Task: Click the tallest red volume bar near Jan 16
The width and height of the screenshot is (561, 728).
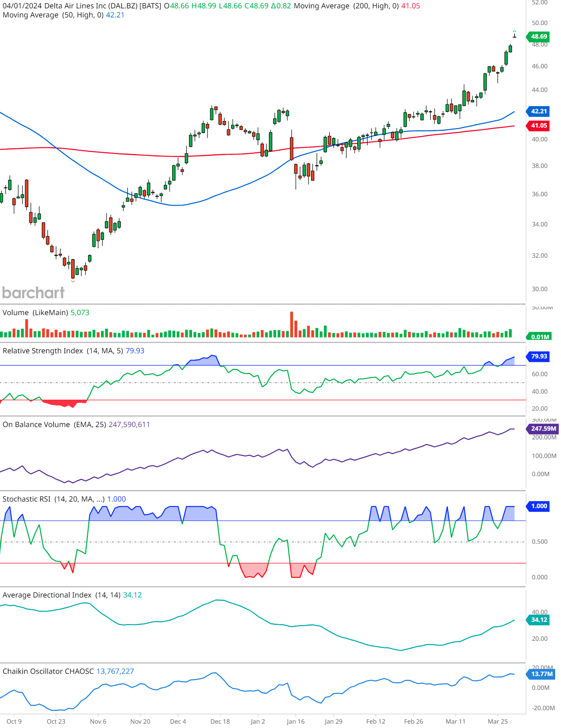Action: (x=291, y=324)
